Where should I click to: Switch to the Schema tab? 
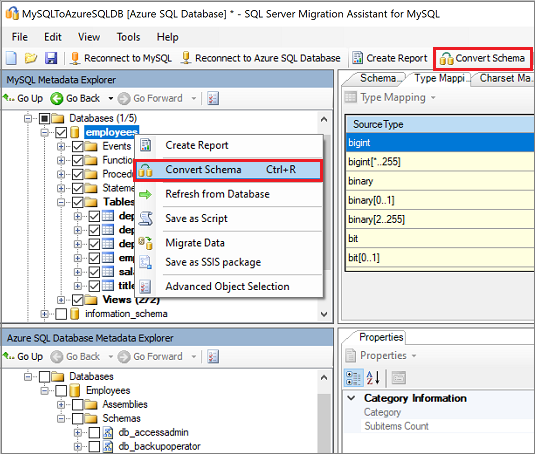[378, 78]
